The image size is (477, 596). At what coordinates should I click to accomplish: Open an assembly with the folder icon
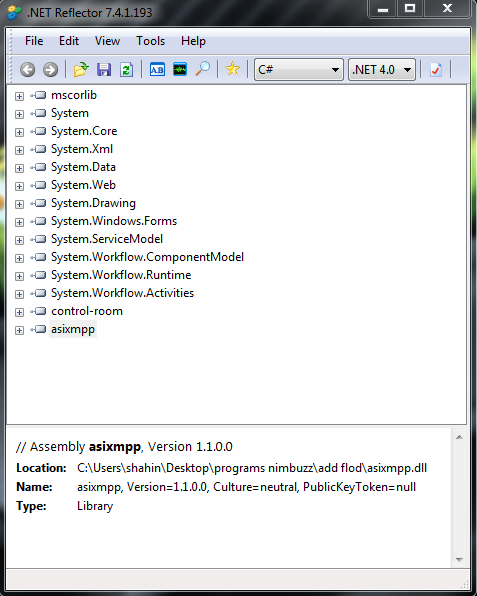(81, 70)
